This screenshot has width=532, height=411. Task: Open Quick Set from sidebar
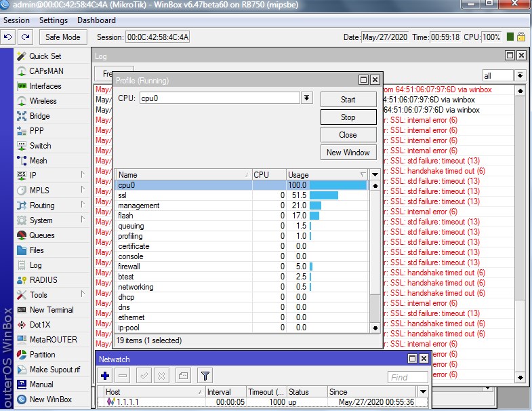[x=45, y=56]
